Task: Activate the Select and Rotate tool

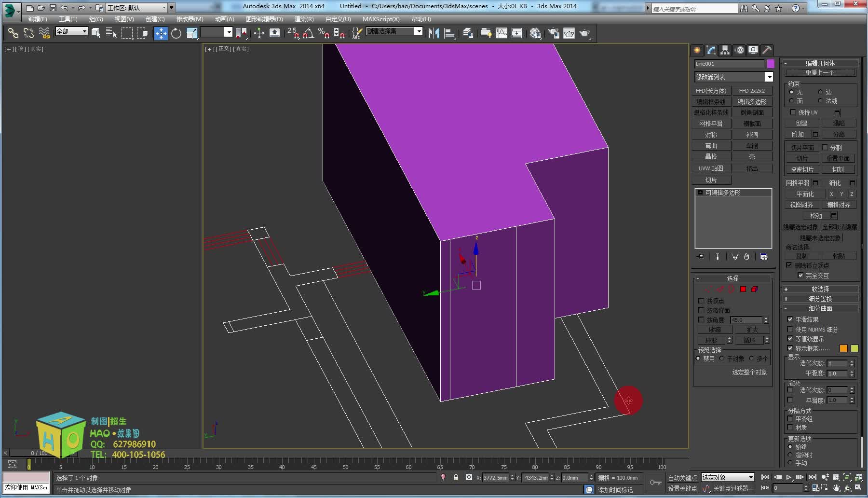Action: (x=176, y=33)
